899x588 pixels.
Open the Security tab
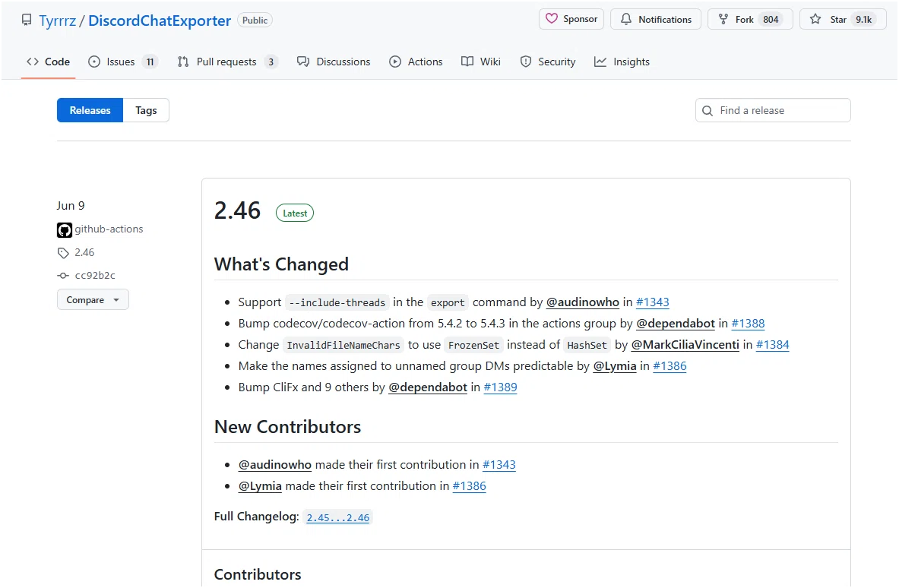tap(548, 62)
